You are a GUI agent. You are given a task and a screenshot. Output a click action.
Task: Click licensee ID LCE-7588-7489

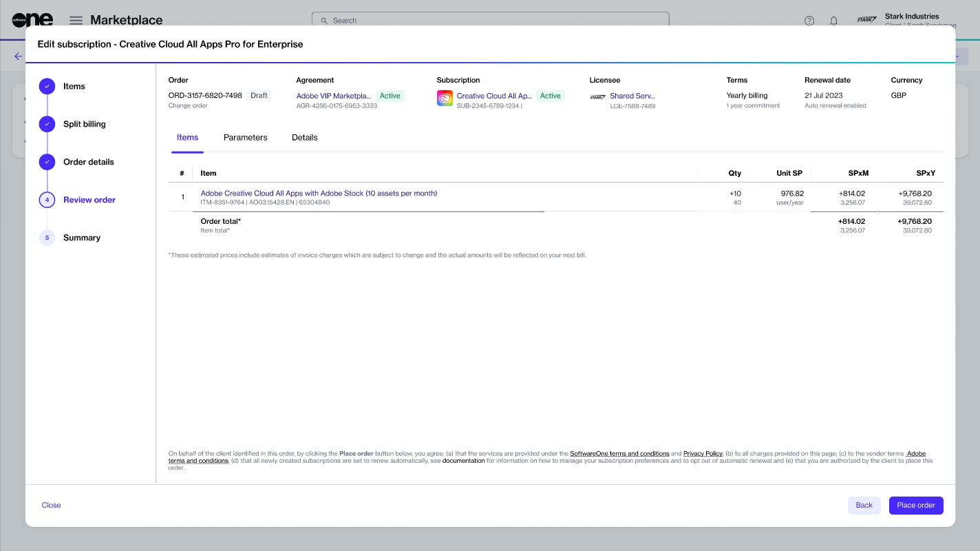tap(632, 106)
